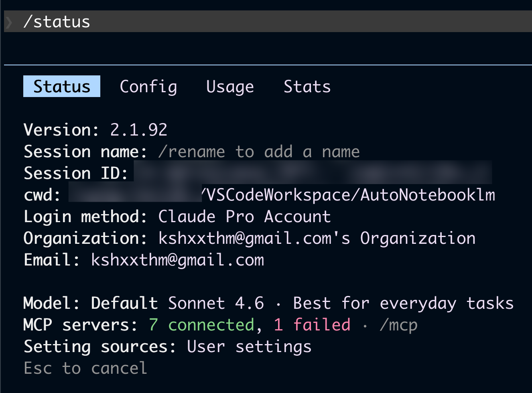Click the "MCP servers:" label

[x=81, y=325]
